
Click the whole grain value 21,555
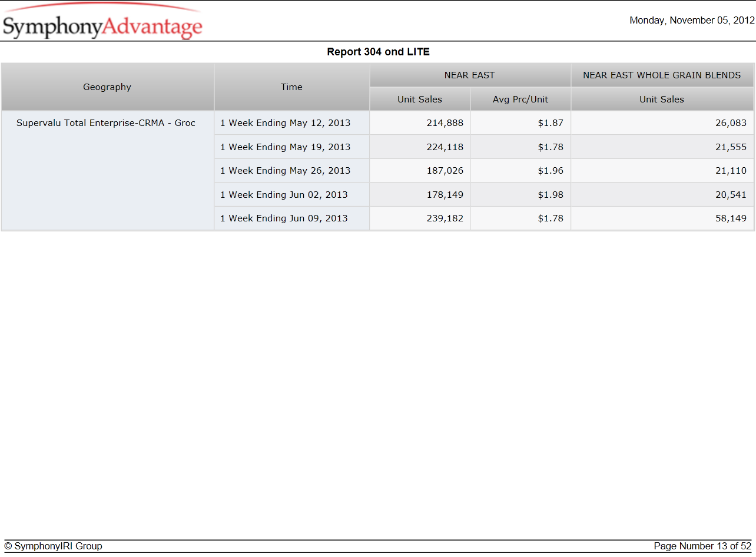click(x=731, y=147)
